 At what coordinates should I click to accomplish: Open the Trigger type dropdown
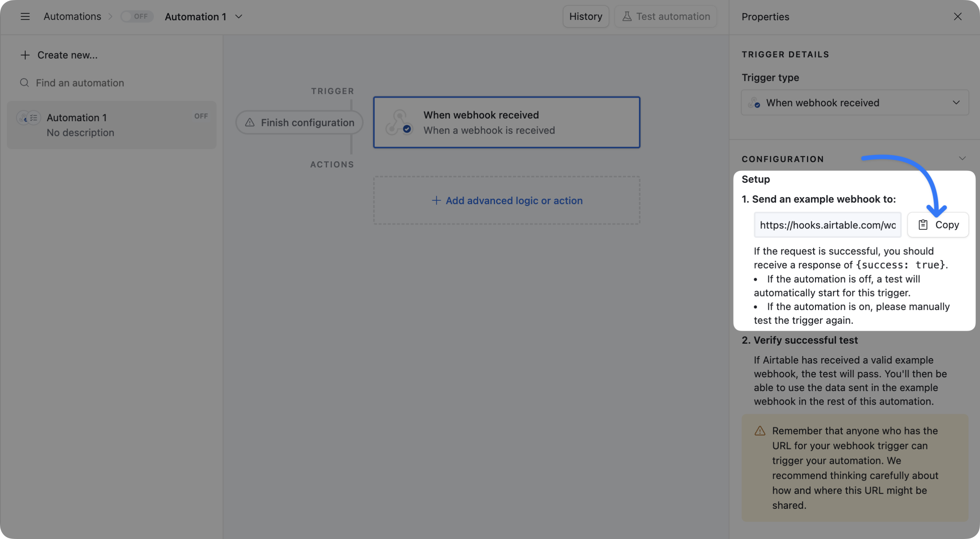pyautogui.click(x=854, y=103)
